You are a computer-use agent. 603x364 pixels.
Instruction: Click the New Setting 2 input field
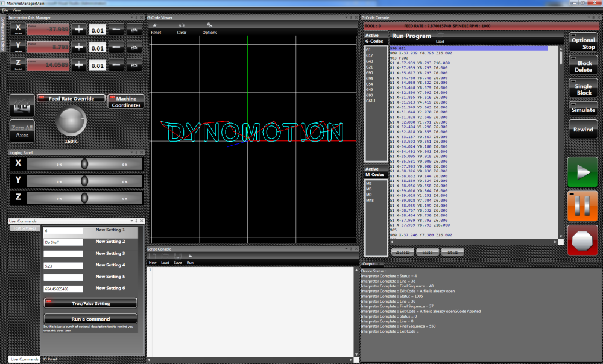(x=63, y=242)
